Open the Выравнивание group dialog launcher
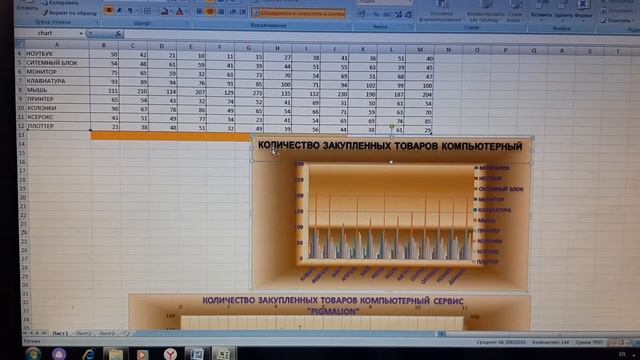The width and height of the screenshot is (640, 360). click(x=349, y=26)
